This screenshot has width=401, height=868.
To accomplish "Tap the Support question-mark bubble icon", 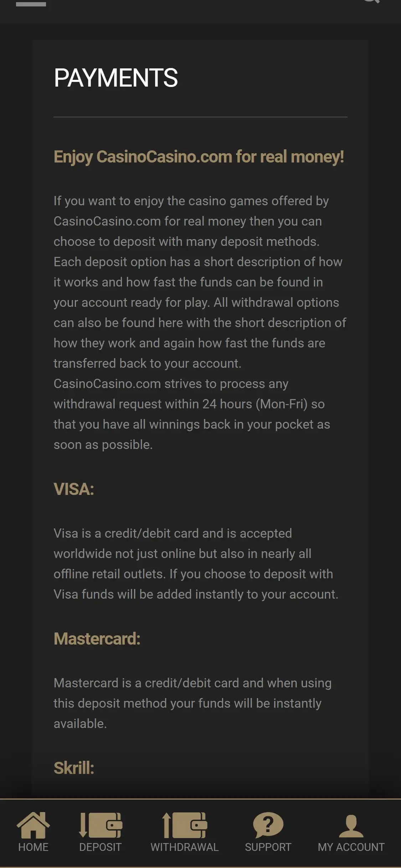I will 268,825.
